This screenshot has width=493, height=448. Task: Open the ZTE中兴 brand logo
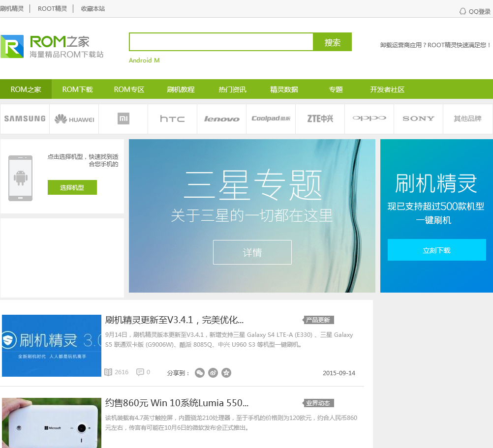320,119
